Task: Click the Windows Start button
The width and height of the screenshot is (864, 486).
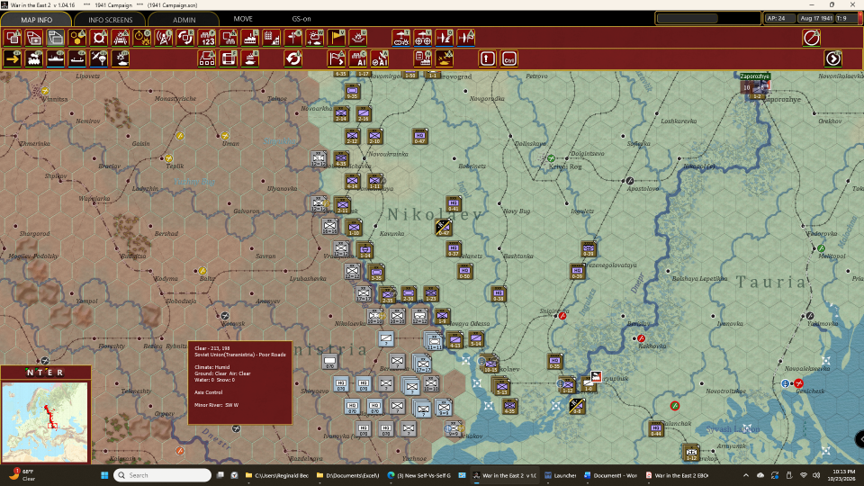Action: tap(104, 475)
